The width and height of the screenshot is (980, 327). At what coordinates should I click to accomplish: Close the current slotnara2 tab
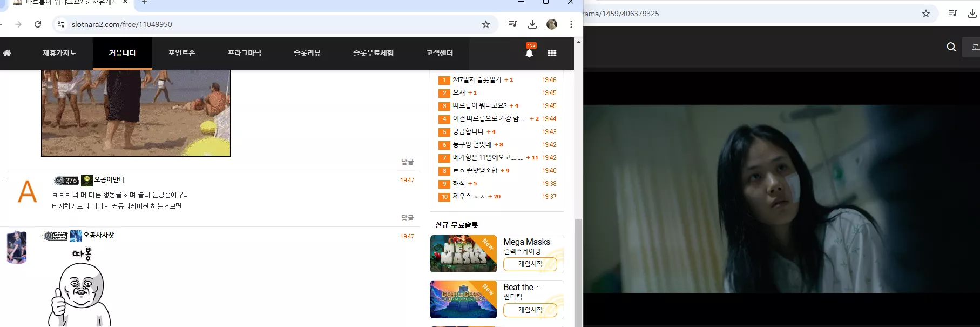(125, 2)
